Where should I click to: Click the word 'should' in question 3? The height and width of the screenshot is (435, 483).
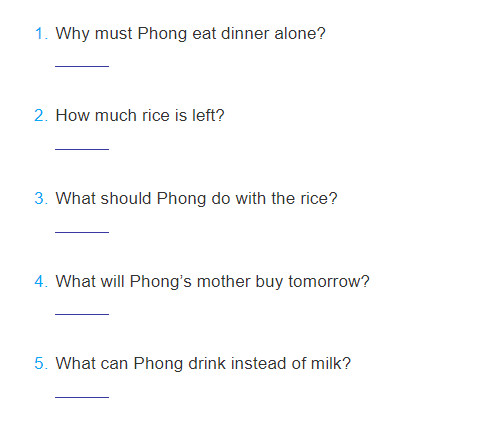[x=126, y=199]
